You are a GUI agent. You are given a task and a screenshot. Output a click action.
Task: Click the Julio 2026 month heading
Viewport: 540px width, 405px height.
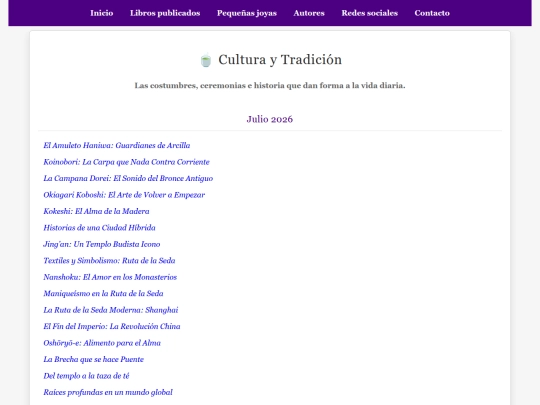(270, 119)
